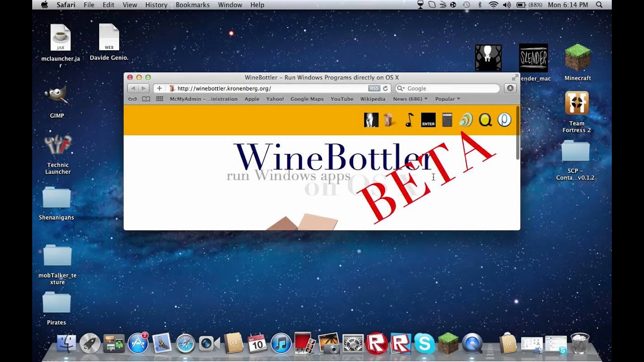Screen dimensions: 644x362
Task: Open Mission Control from the Dock
Action: tap(114, 343)
